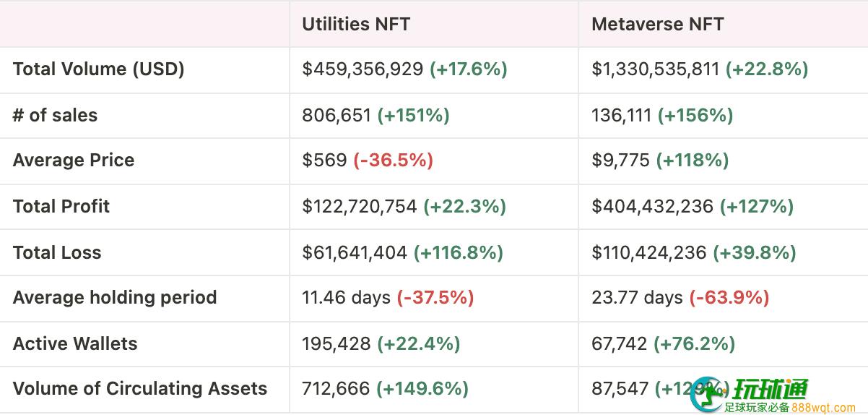Click the Average holding period label
The image size is (868, 415).
pyautogui.click(x=115, y=298)
